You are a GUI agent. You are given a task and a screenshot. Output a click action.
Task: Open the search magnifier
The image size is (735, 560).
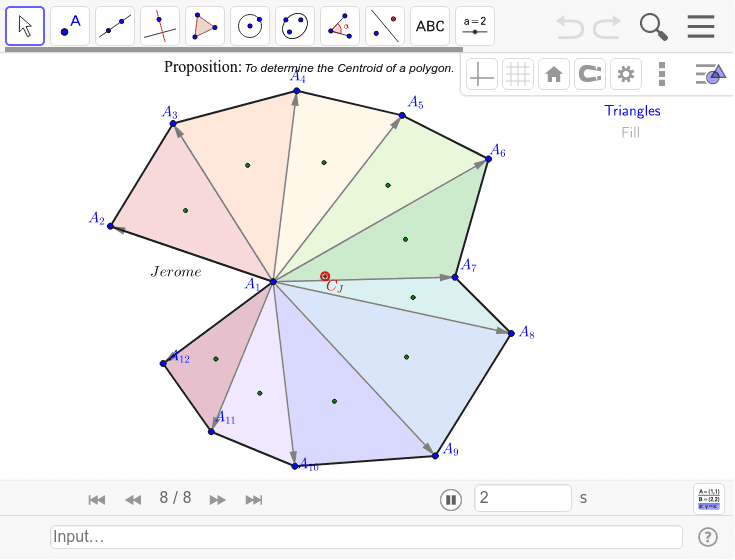[654, 27]
